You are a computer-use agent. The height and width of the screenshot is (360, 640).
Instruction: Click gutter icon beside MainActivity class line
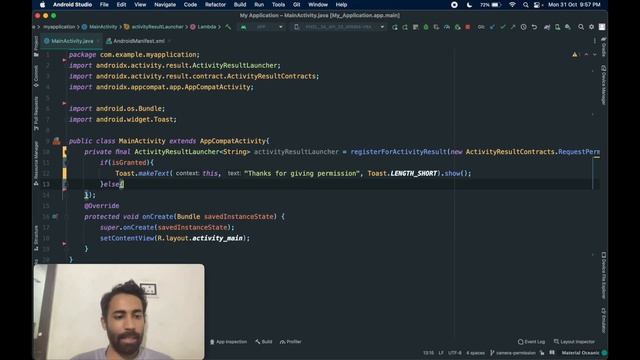(x=56, y=141)
